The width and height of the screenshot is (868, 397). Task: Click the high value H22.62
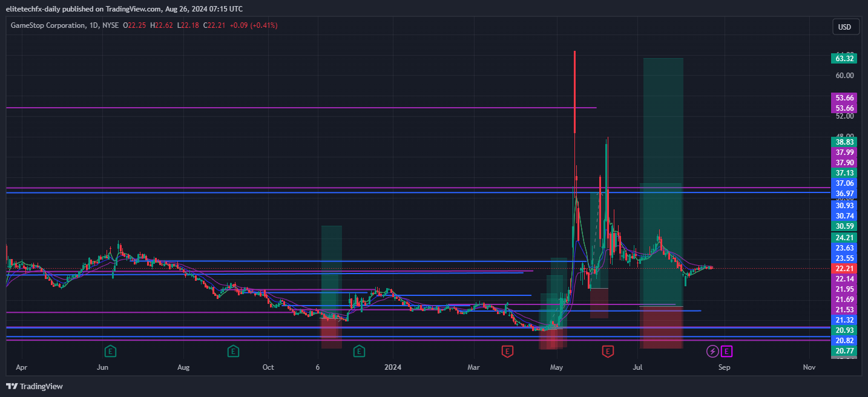point(161,25)
